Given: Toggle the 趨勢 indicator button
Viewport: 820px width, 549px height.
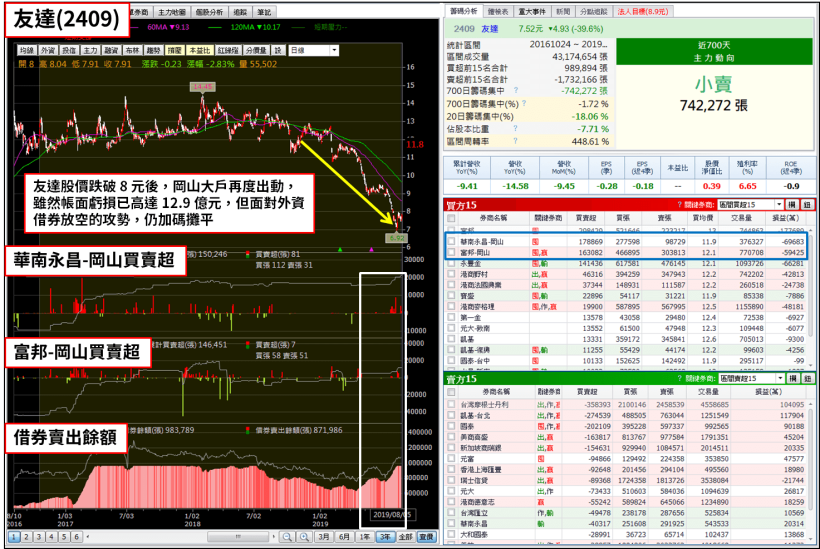Looking at the screenshot, I should [x=153, y=50].
